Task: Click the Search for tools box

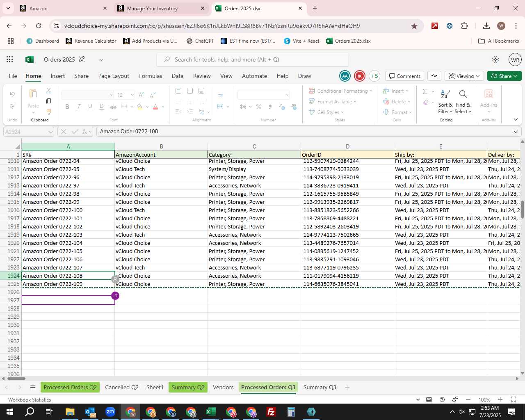Action: pos(253,59)
